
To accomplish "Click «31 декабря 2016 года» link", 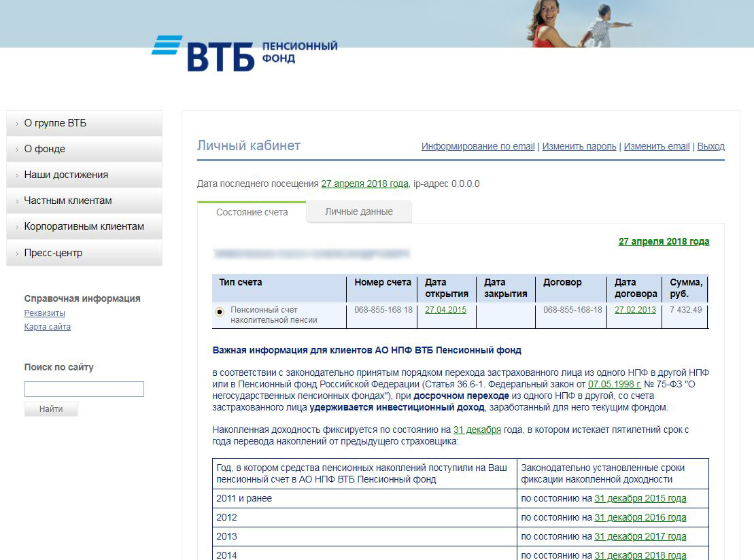I will coord(640,518).
